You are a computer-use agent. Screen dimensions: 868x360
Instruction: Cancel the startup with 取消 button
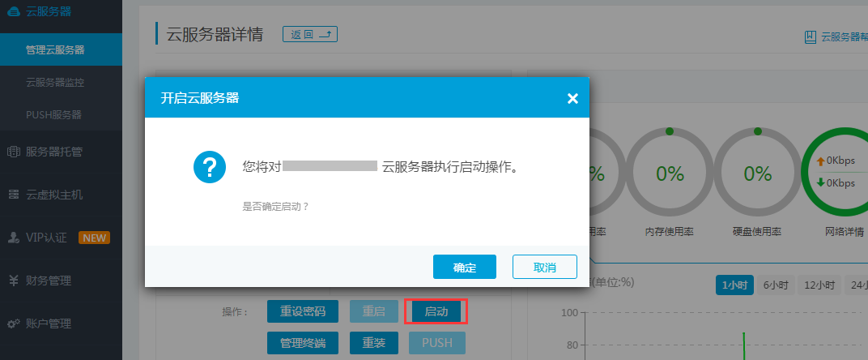pyautogui.click(x=544, y=267)
